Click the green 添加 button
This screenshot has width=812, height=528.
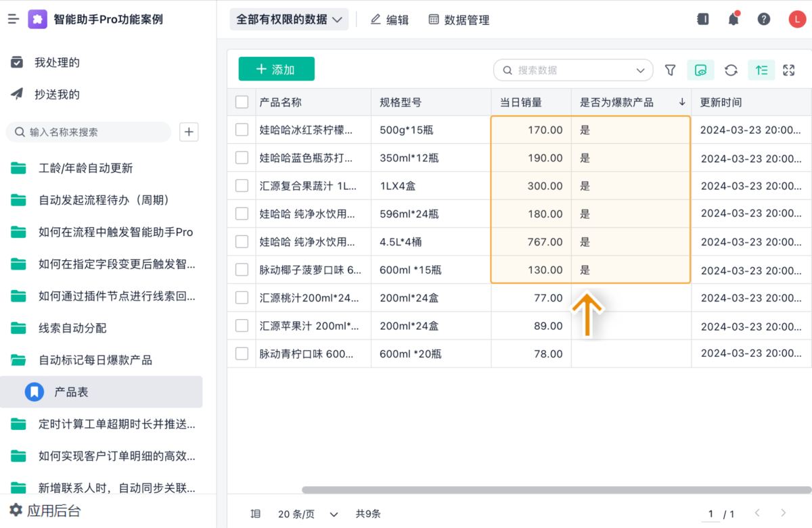tap(276, 70)
